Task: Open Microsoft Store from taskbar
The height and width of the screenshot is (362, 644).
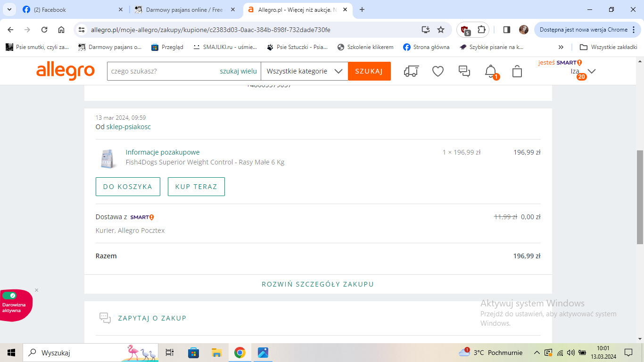Action: (x=193, y=353)
